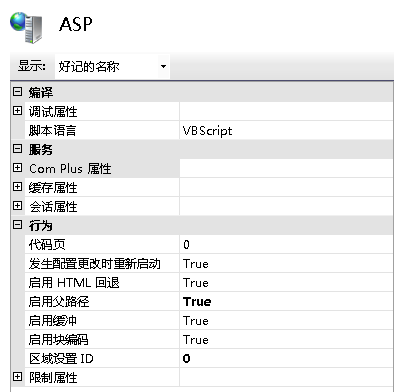Open the 显示 dropdown showing 好记的名称
The height and width of the screenshot is (392, 394).
click(x=112, y=67)
